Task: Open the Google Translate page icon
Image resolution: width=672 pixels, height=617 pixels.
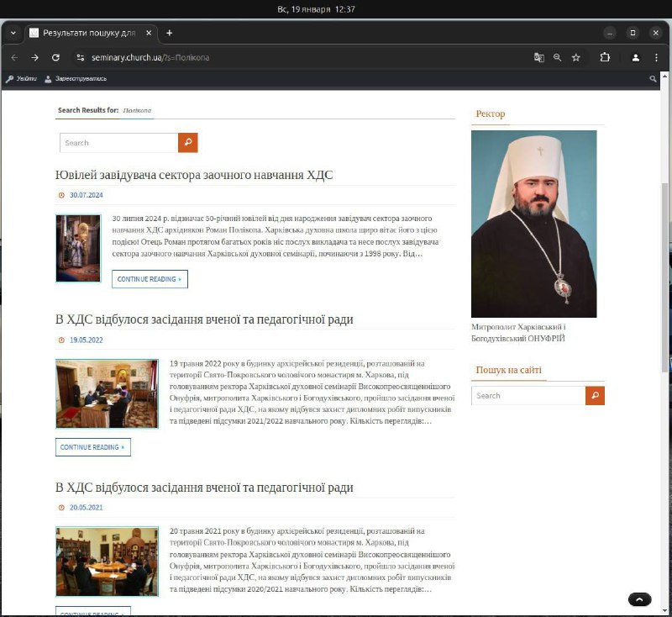Action: (538, 57)
